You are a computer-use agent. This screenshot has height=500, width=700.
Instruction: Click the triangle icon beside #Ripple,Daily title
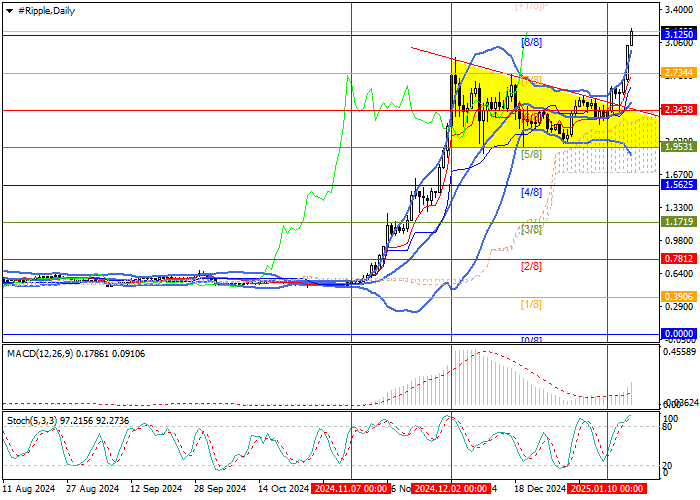(x=7, y=9)
